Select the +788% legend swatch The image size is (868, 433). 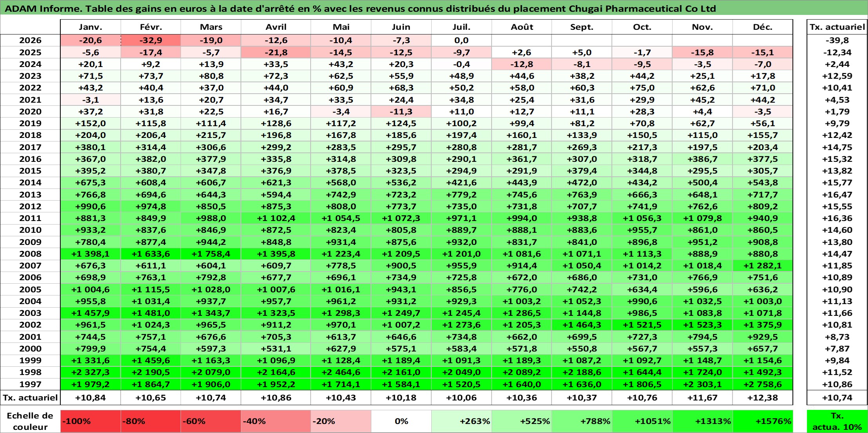tap(582, 421)
